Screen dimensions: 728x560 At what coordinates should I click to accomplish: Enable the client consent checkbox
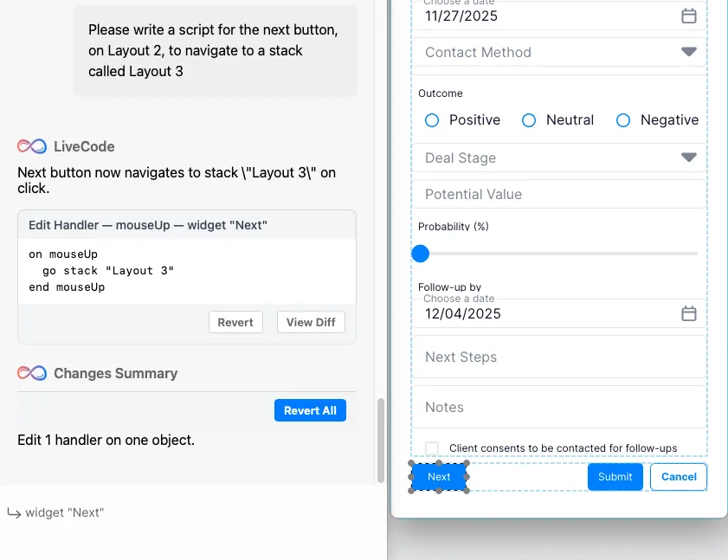coord(432,447)
